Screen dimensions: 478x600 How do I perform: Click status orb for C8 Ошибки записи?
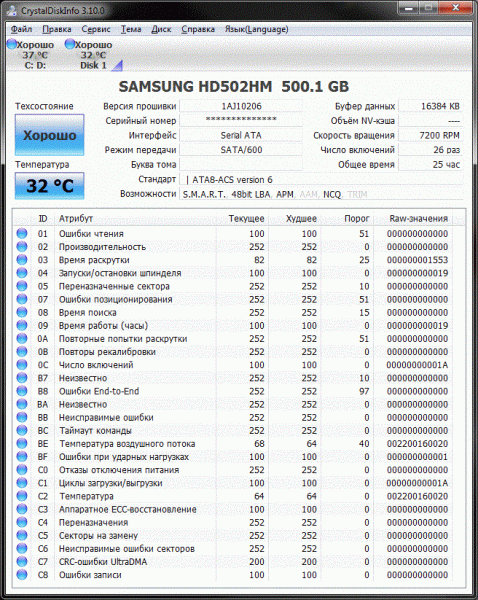pos(22,575)
